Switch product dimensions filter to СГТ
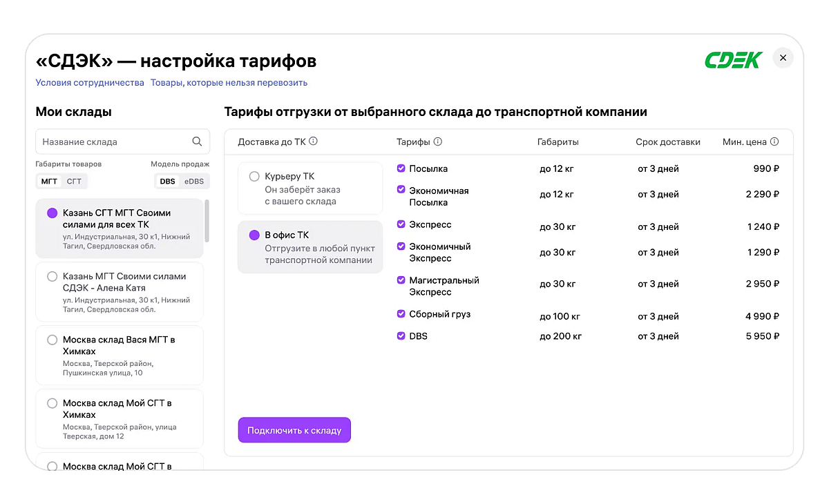Screen dimensions: 829x504 [74, 182]
